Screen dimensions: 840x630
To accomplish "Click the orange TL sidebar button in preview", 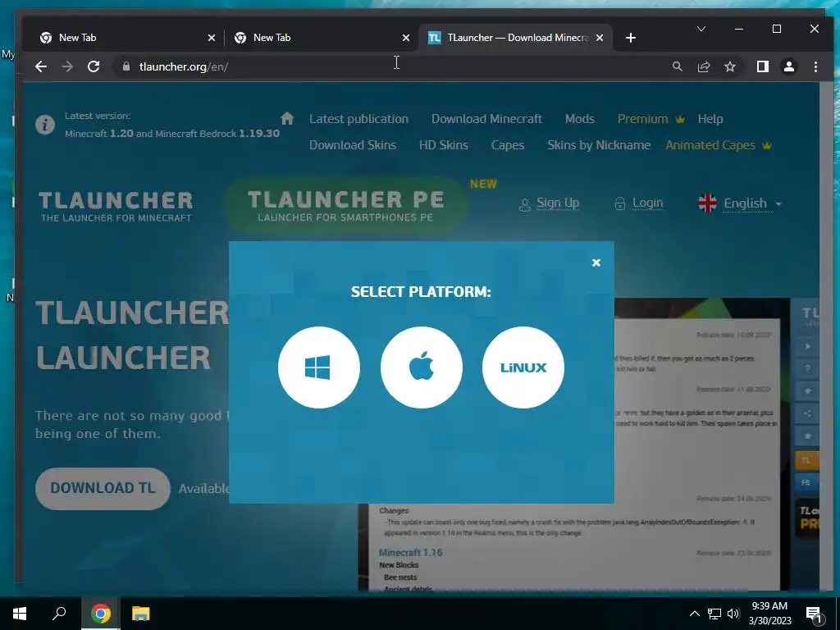I will point(806,460).
